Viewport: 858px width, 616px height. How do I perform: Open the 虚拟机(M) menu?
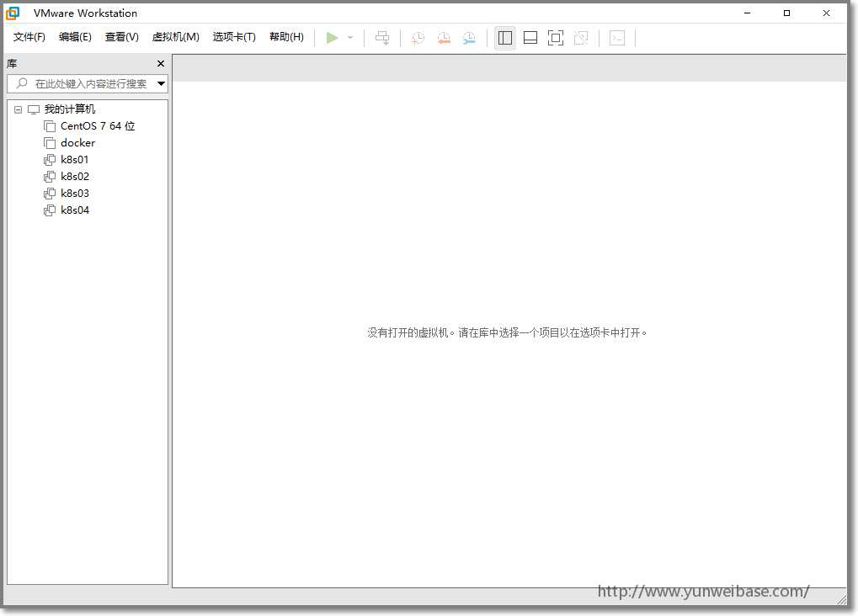click(x=176, y=37)
